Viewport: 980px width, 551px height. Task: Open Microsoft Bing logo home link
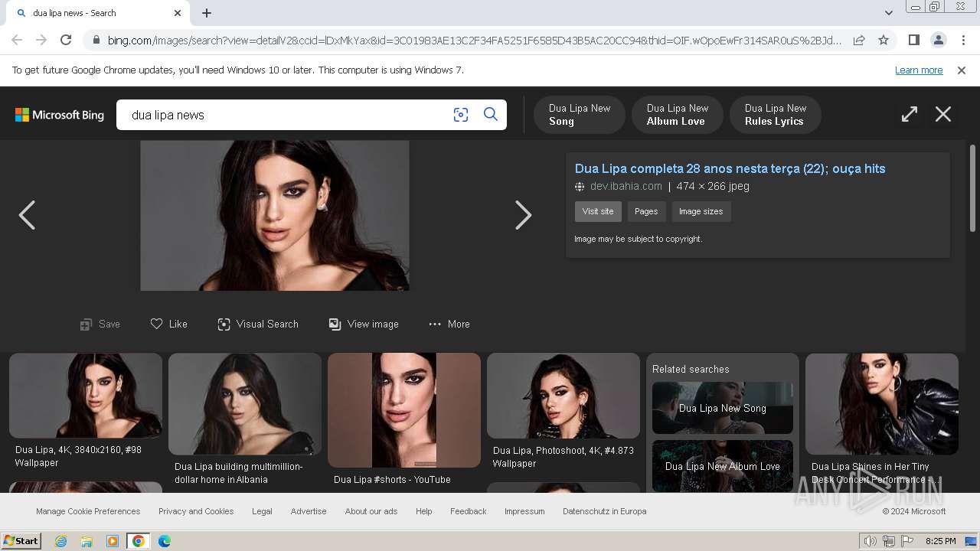point(60,115)
